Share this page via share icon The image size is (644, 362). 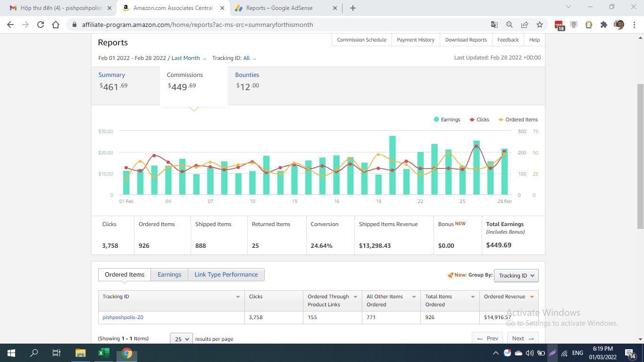(525, 25)
